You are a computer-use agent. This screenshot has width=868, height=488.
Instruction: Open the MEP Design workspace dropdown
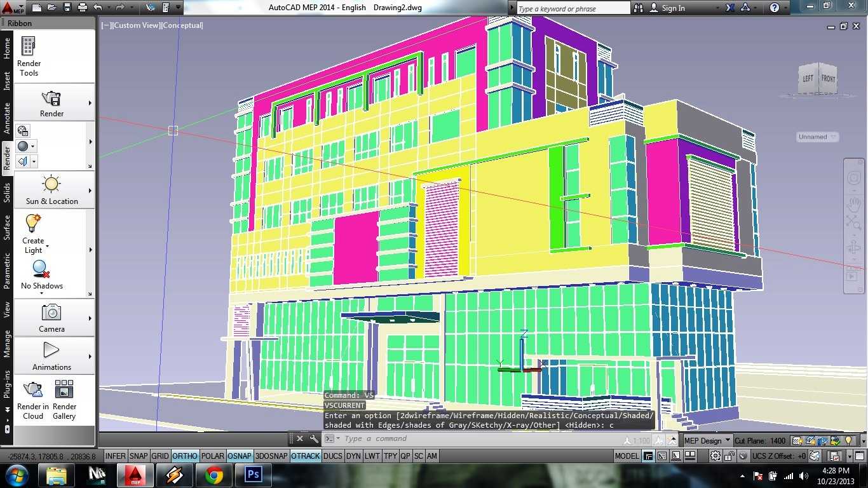pyautogui.click(x=707, y=440)
